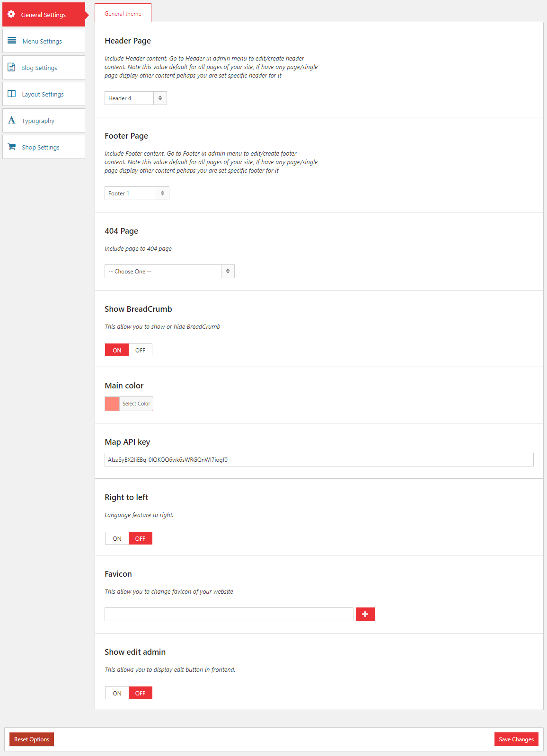The height and width of the screenshot is (756, 547).
Task: Switch Right to left ON
Action: pos(117,538)
